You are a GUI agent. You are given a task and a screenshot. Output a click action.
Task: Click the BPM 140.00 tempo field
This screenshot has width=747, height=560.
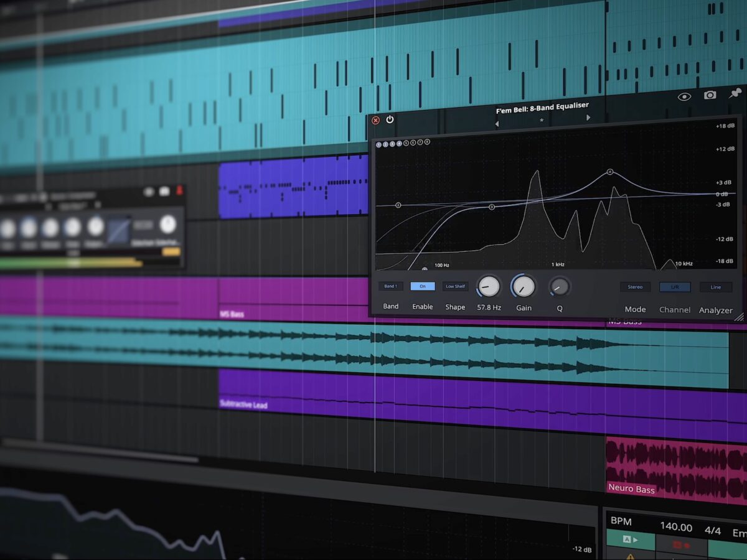tap(676, 527)
